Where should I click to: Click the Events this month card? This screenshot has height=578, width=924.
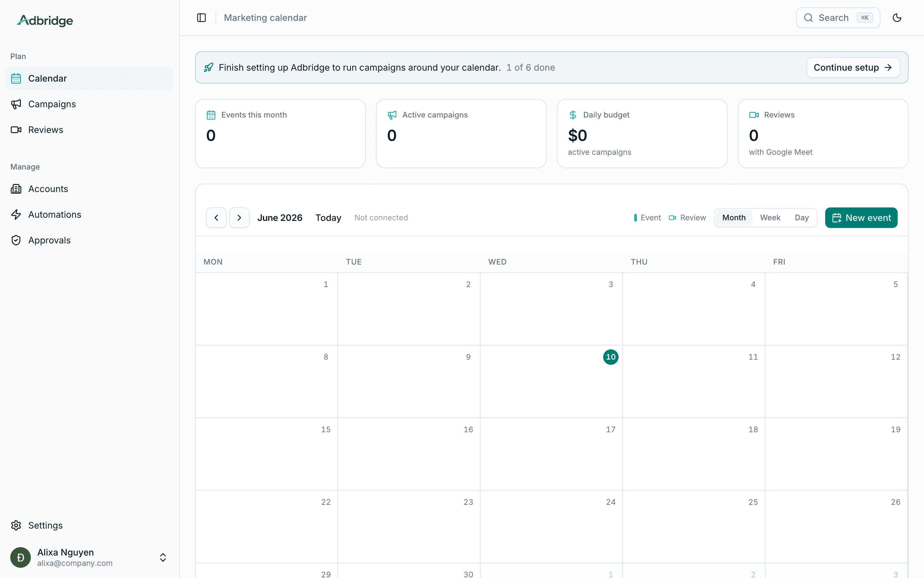click(280, 133)
